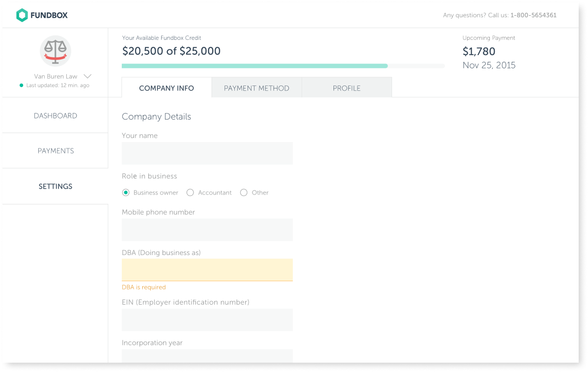Screen dimensions: 588x372
Task: Click the FUNDBOX wordmark text
Action: tap(49, 15)
